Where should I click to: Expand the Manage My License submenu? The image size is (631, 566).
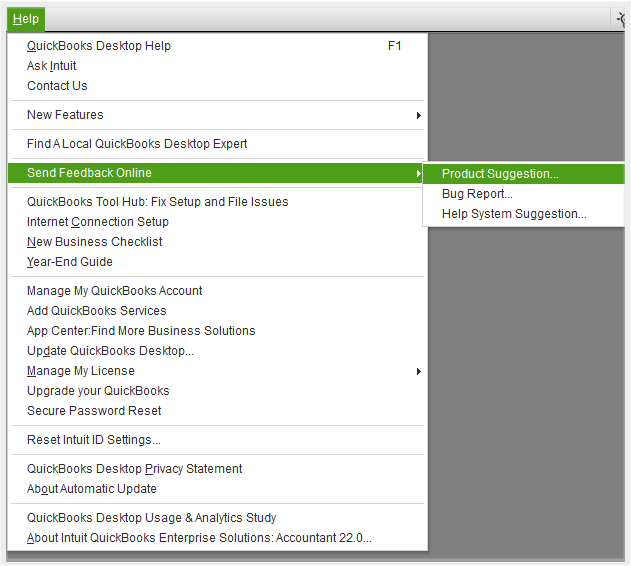tap(217, 371)
